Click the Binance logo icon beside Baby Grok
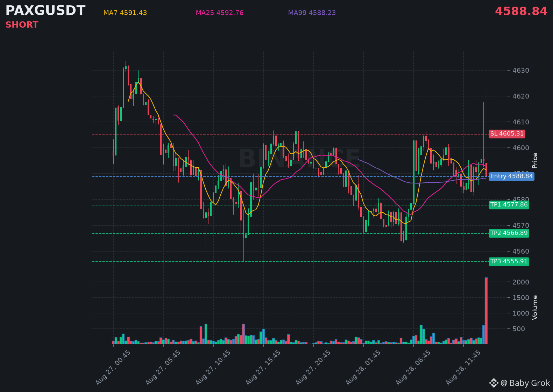Viewport: 553px width, 392px height. tap(494, 383)
